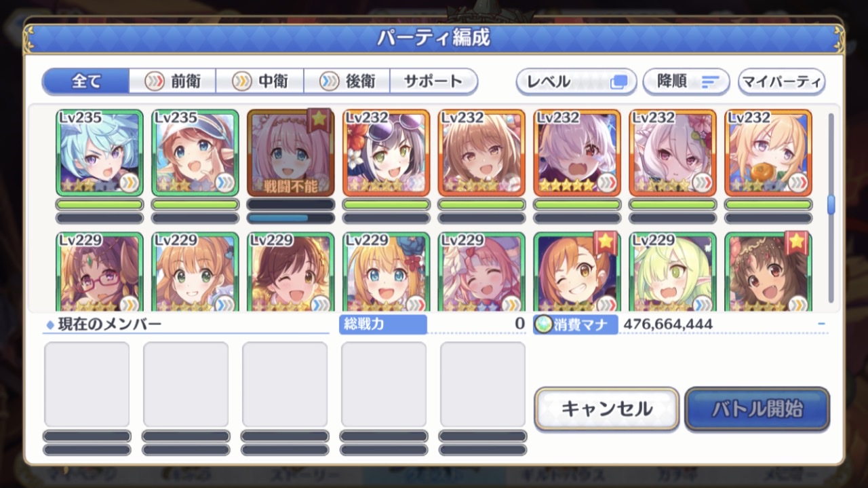
Task: Show 全て all characters tab
Action: pos(86,81)
